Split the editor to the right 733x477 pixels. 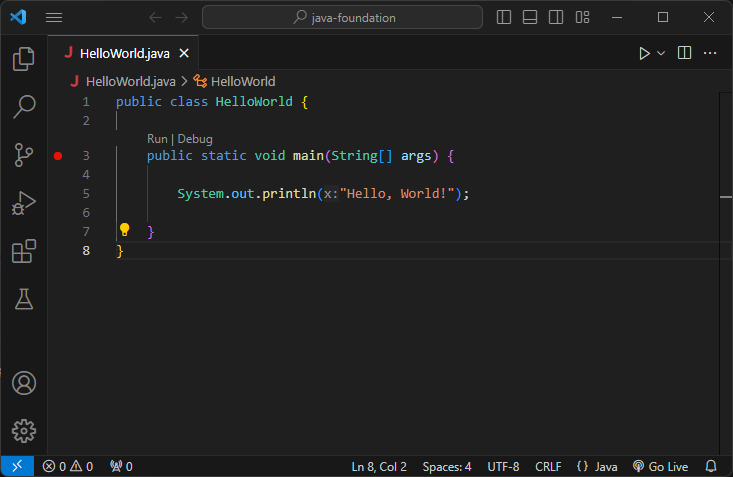[x=684, y=53]
